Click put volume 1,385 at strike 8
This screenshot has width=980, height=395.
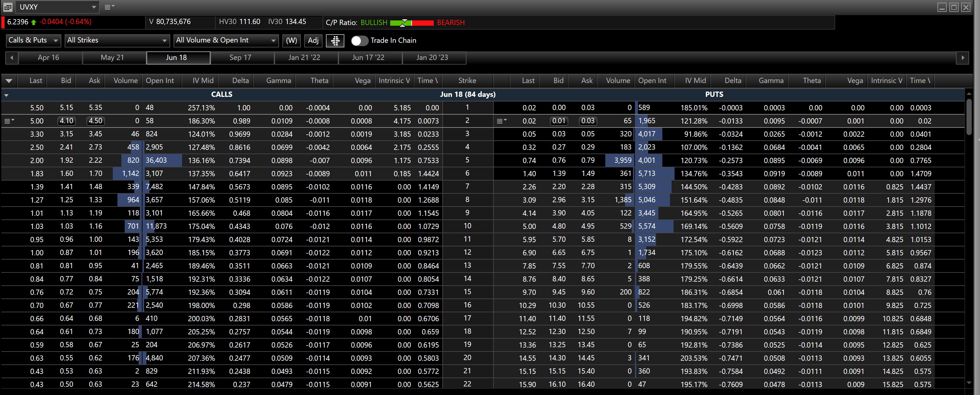coord(623,200)
